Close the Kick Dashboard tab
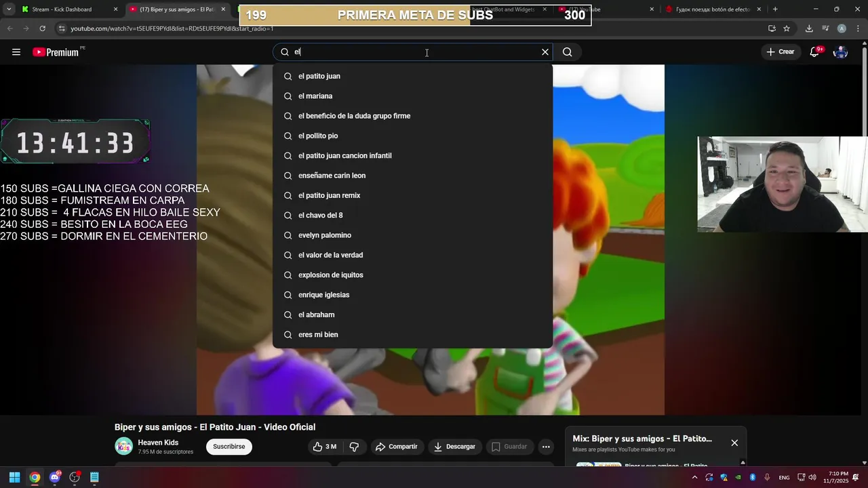 (x=115, y=9)
